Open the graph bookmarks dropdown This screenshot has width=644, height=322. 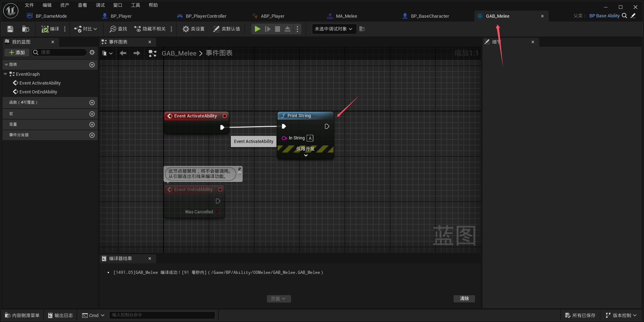tap(107, 53)
